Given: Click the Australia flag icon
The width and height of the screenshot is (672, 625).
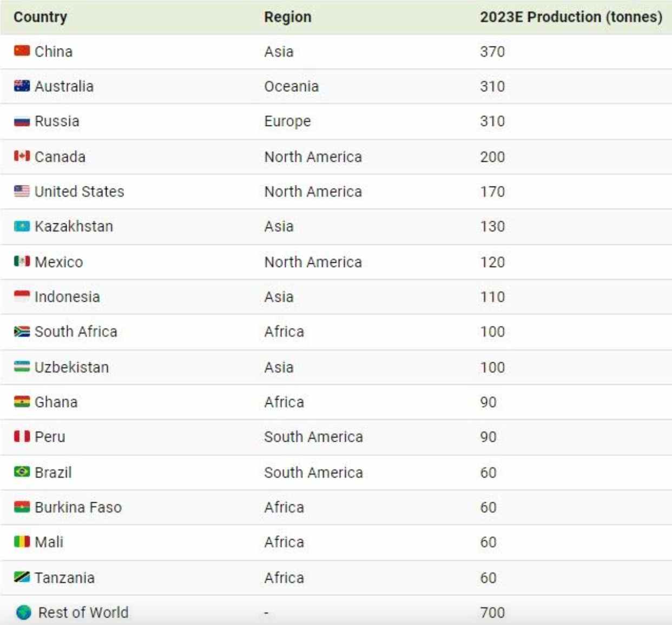Looking at the screenshot, I should (x=22, y=86).
